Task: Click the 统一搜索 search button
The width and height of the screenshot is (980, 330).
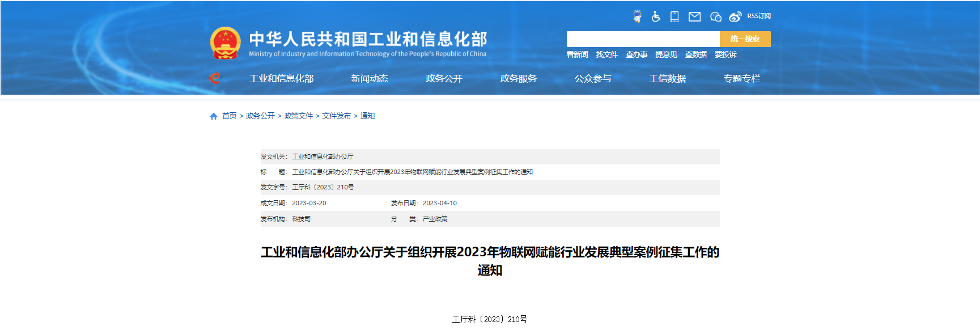Action: coord(745,39)
